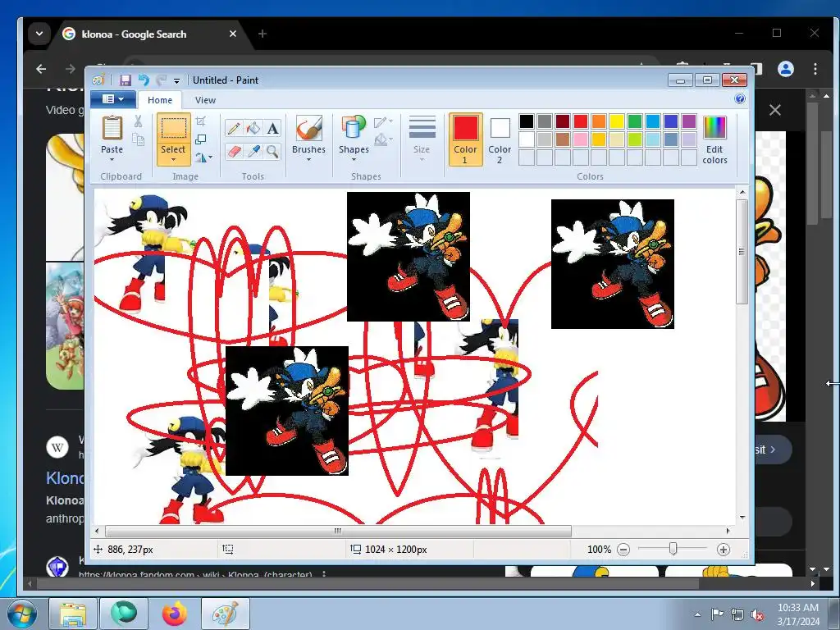The image size is (840, 630).
Task: Pick the purple color swatch
Action: pos(689,121)
